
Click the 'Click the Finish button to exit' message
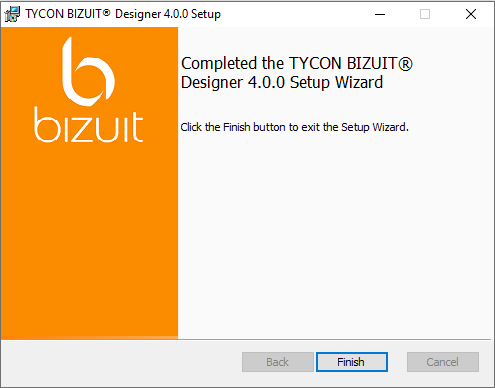294,127
